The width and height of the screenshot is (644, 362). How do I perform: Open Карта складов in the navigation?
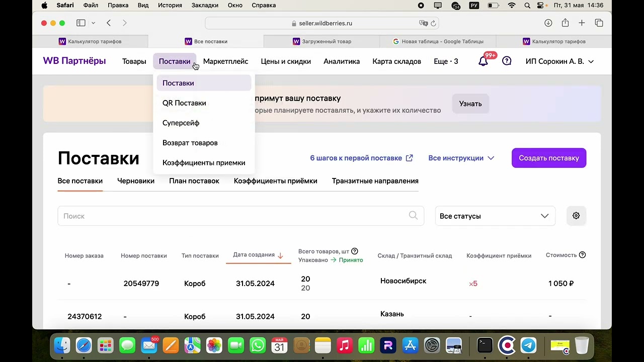tap(396, 61)
